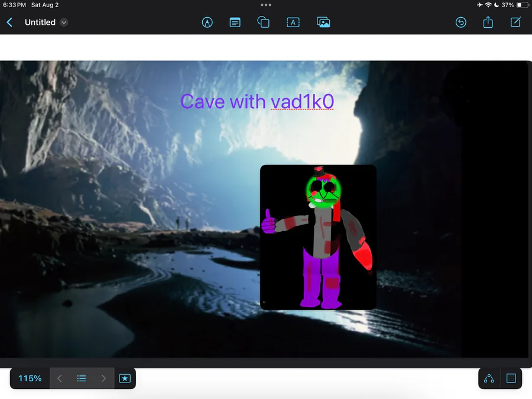This screenshot has width=532, height=399.
Task: Go back using the blue back arrow
Action: coord(9,22)
